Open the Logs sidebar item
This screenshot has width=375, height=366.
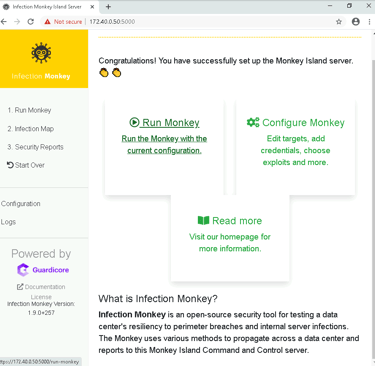pyautogui.click(x=8, y=222)
